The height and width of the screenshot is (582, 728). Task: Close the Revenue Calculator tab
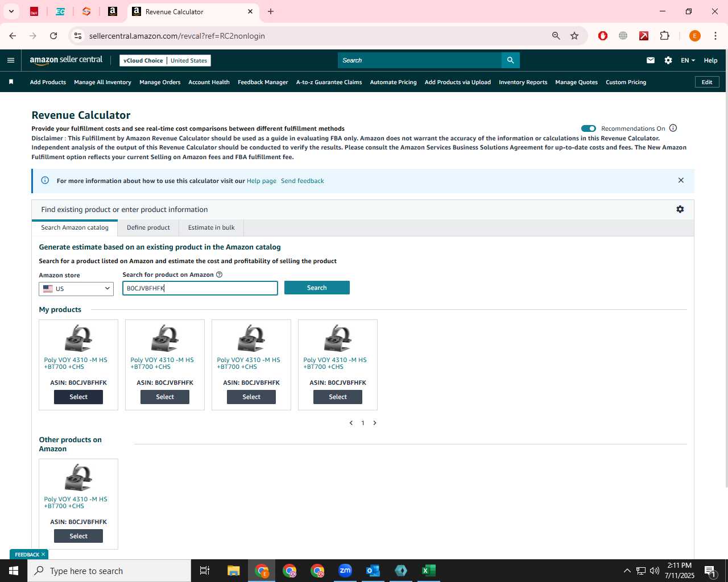click(x=250, y=11)
